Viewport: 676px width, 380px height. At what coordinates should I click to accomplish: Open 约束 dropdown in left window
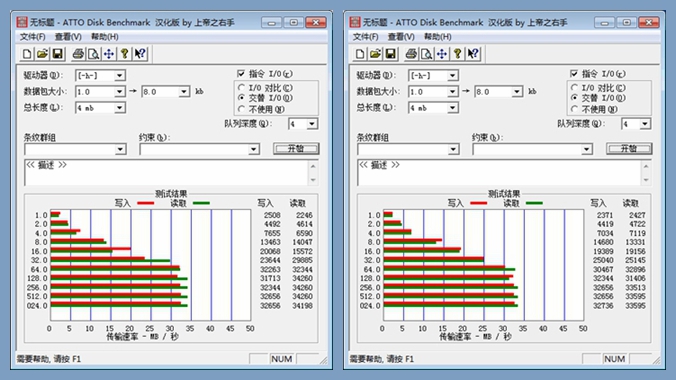tap(254, 149)
